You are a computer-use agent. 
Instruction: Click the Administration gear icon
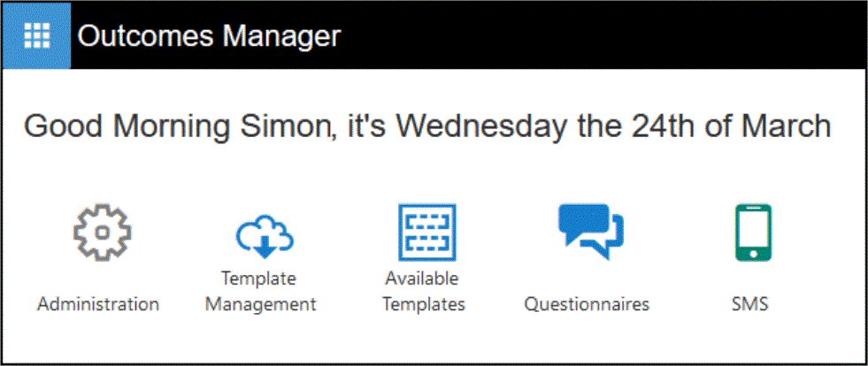pyautogui.click(x=101, y=232)
